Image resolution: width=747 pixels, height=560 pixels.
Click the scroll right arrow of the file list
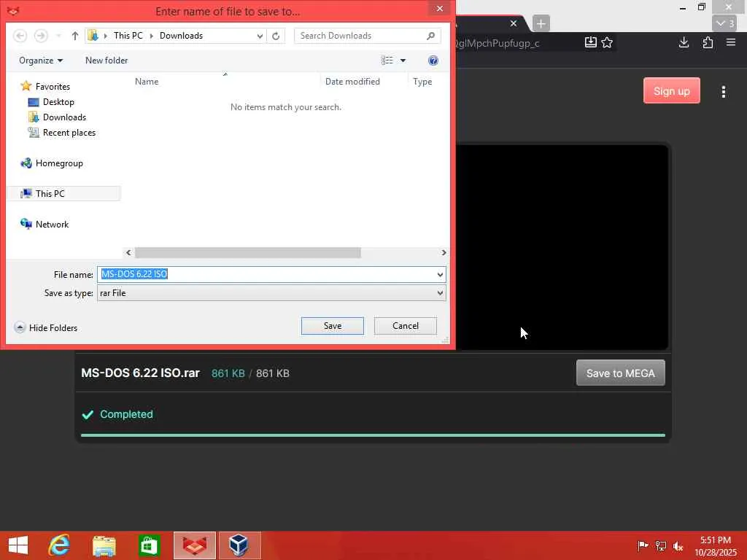click(x=444, y=252)
